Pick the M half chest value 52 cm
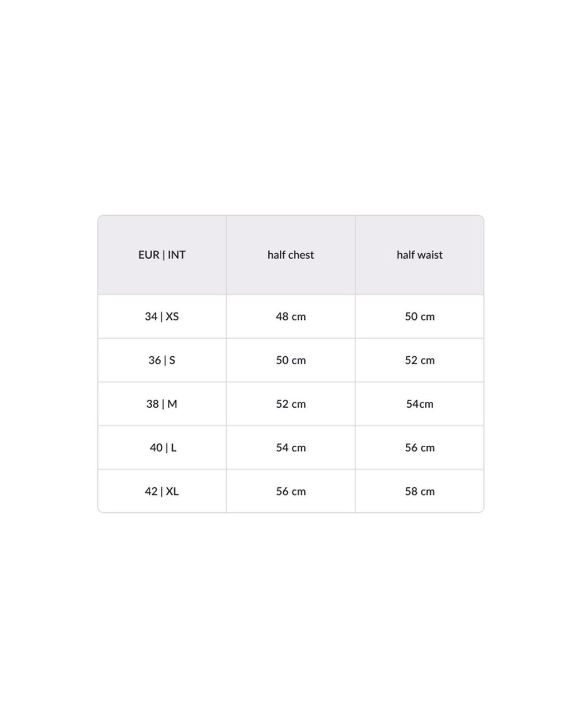Image resolution: width=582 pixels, height=728 pixels. coord(290,404)
